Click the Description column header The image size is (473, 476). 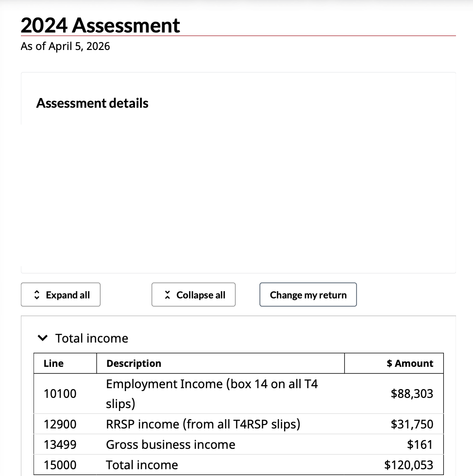(x=133, y=363)
